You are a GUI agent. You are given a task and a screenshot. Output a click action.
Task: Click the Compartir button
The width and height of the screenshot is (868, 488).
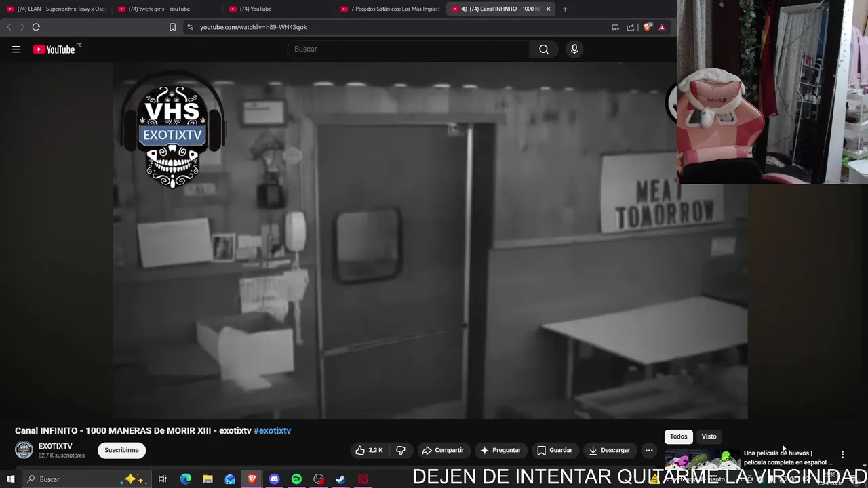[443, 450]
